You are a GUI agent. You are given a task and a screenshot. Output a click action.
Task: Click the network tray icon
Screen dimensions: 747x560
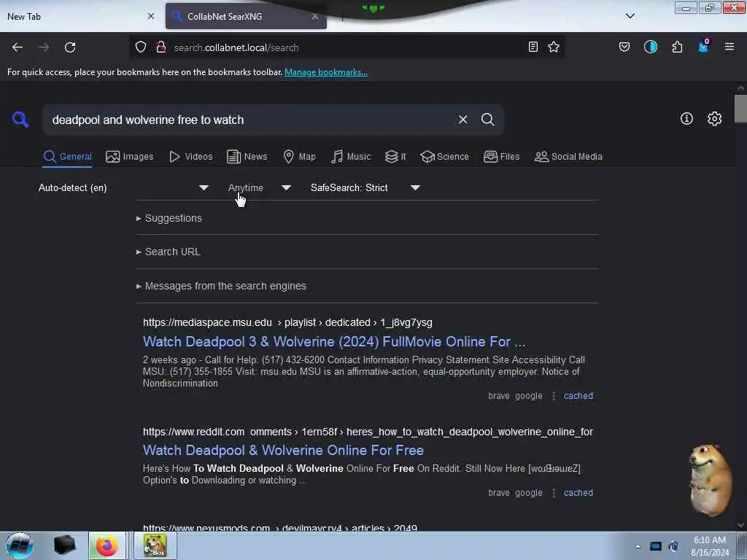tap(656, 546)
